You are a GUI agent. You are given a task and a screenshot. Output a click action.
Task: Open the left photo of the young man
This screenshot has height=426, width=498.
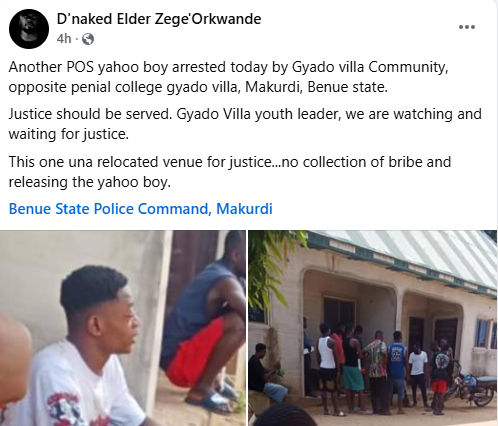coord(123,328)
